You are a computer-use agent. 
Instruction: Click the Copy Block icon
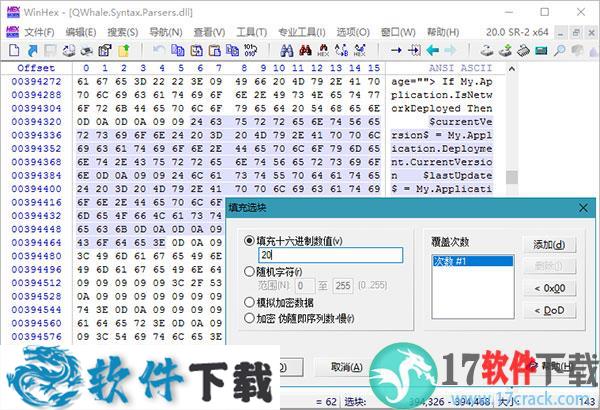coord(178,50)
